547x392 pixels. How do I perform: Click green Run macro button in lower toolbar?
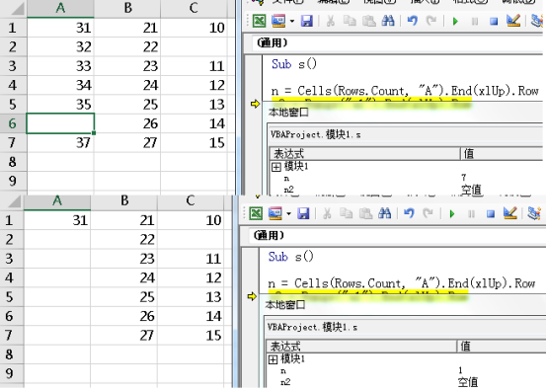coord(452,214)
